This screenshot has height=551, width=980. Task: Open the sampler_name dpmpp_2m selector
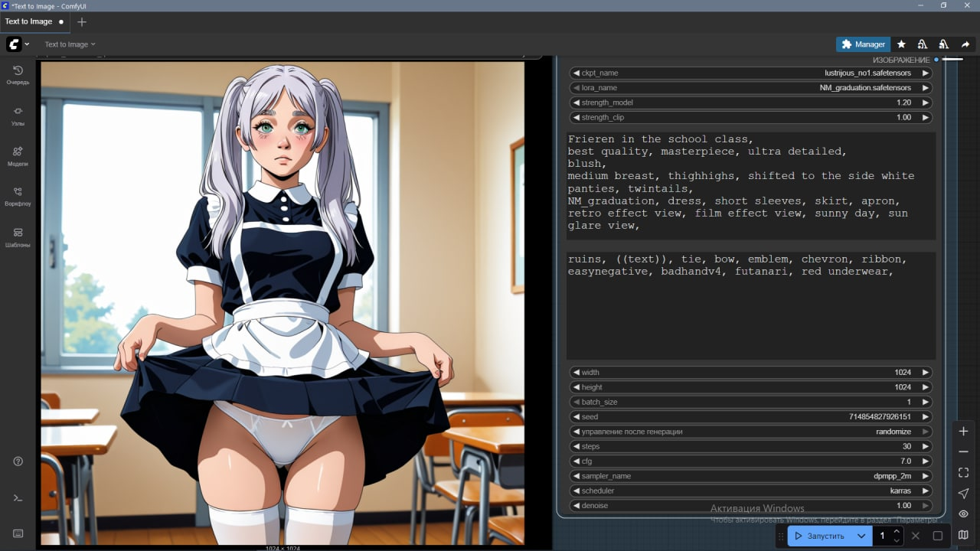(x=750, y=476)
